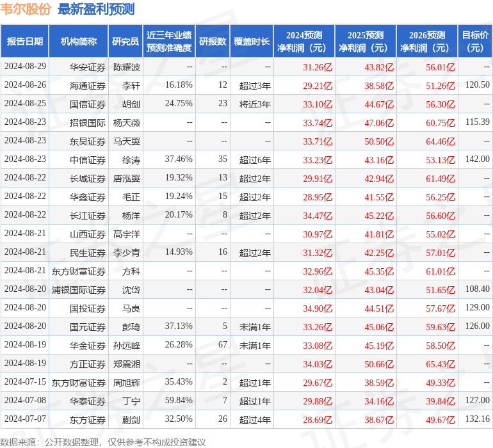This screenshot has height=448, width=493.
Task: Click 2026 forecast 65.43亿
Action: pos(440,364)
